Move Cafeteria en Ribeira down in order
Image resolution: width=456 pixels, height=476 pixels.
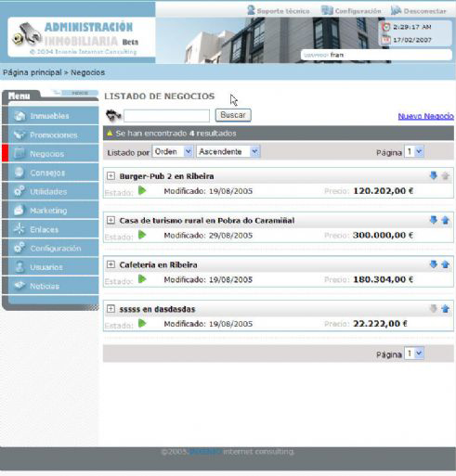(434, 264)
